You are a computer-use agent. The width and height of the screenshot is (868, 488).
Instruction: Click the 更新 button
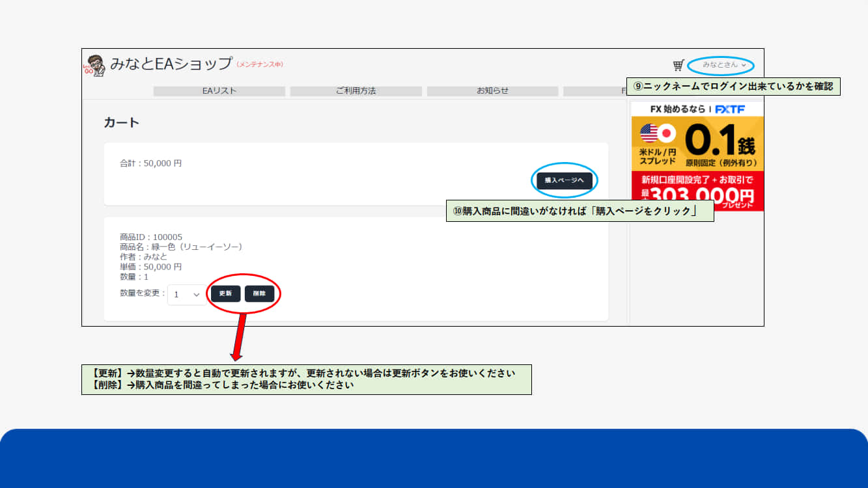225,293
